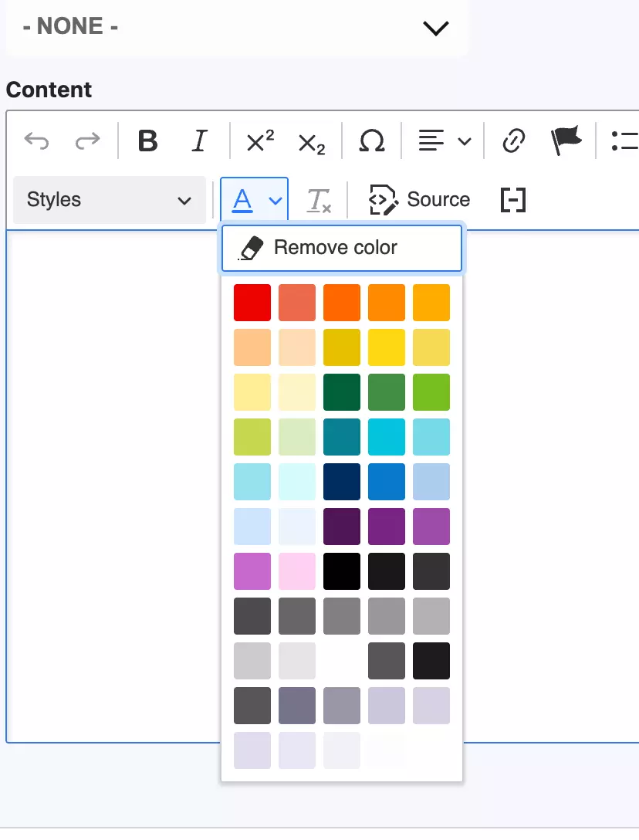Open the Styles dropdown
This screenshot has width=639, height=840.
tap(108, 199)
